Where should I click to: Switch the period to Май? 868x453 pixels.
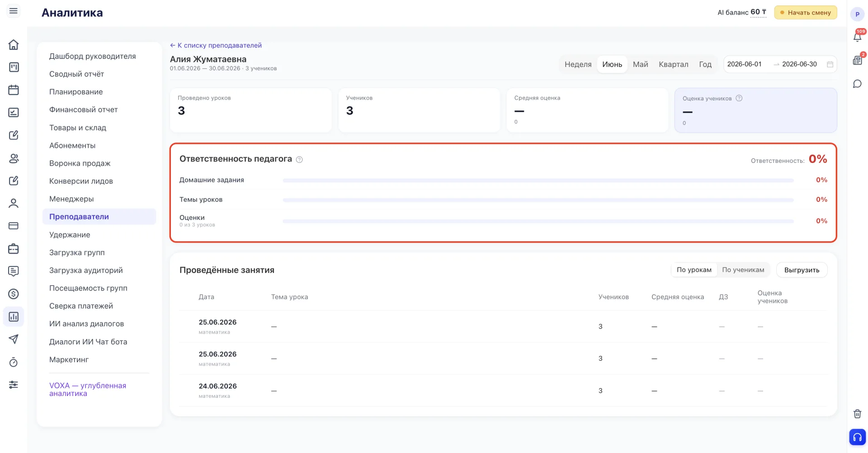click(x=641, y=64)
